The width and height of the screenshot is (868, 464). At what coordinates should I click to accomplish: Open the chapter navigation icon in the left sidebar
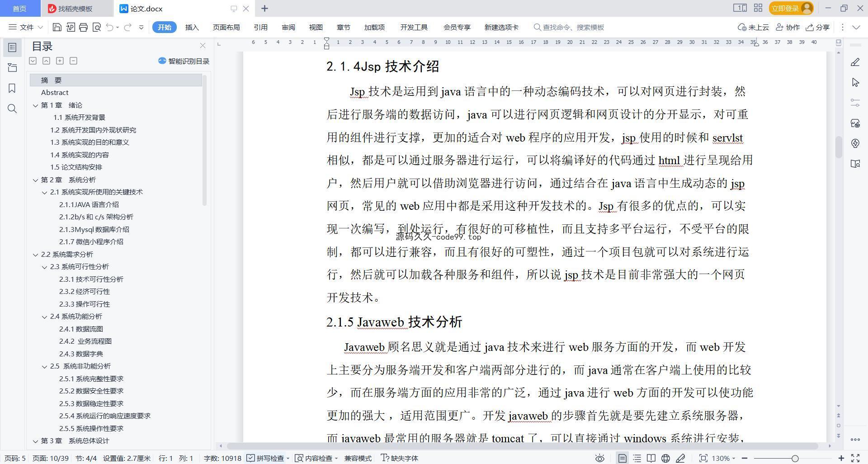pyautogui.click(x=12, y=68)
